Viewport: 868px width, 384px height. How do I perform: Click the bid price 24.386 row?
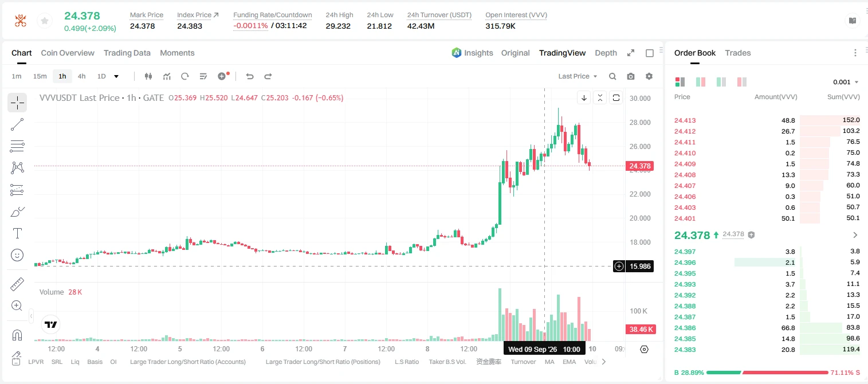click(x=767, y=328)
